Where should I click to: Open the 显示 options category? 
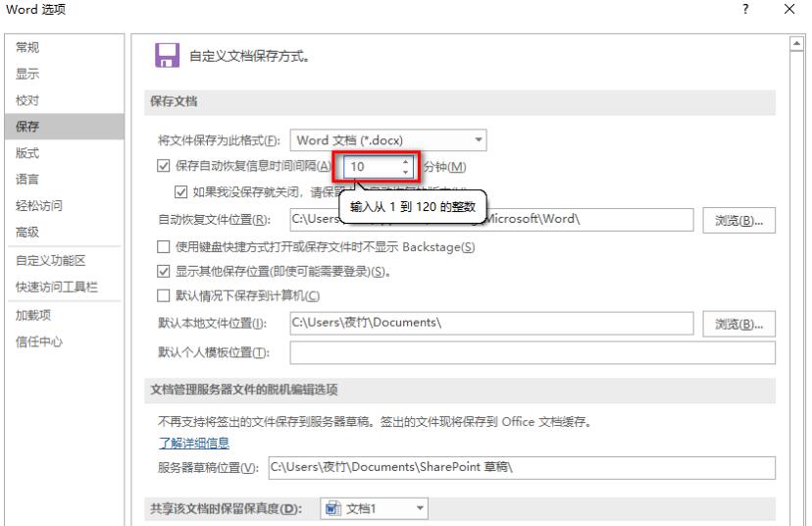pyautogui.click(x=64, y=75)
